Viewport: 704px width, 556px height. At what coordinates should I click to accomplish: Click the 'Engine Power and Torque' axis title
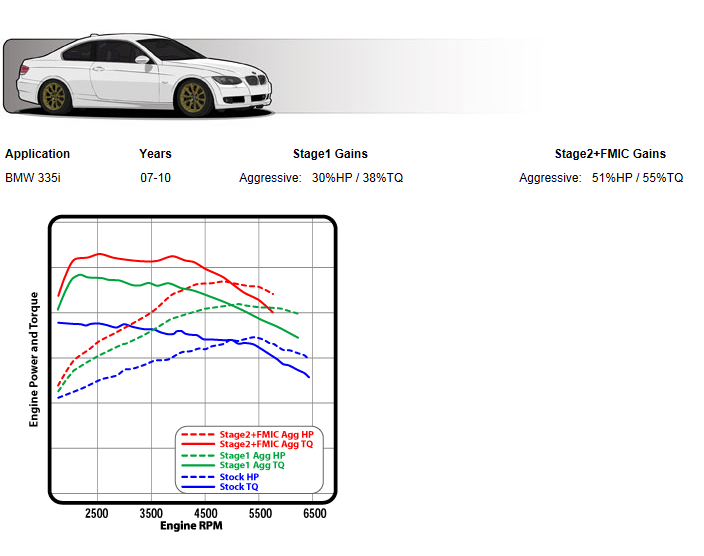click(34, 359)
